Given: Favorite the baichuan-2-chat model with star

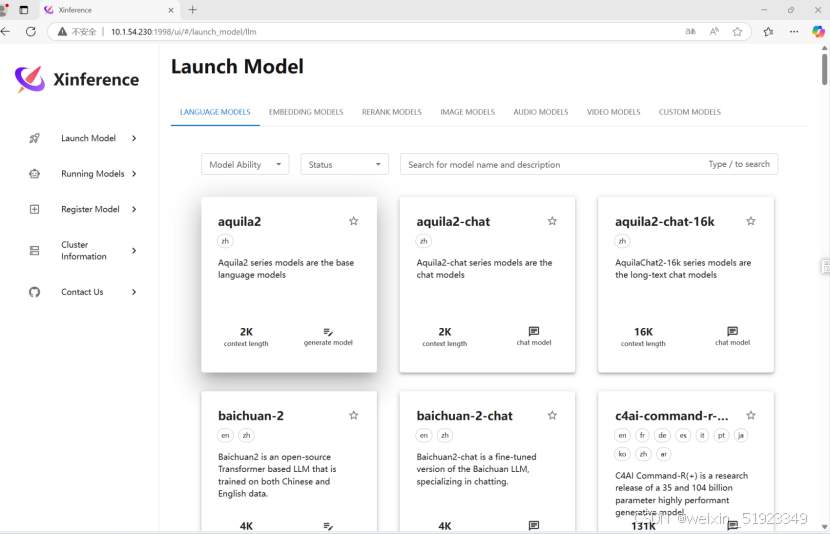Looking at the screenshot, I should pos(552,415).
